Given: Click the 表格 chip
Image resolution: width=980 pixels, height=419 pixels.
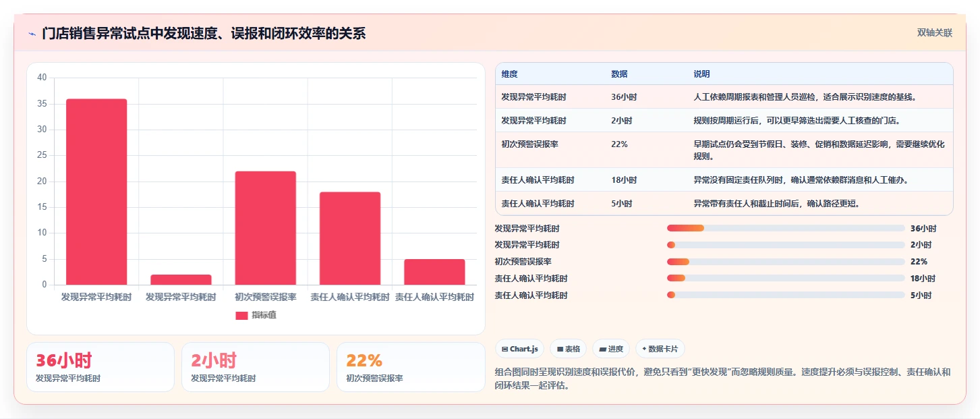Looking at the screenshot, I should [569, 349].
